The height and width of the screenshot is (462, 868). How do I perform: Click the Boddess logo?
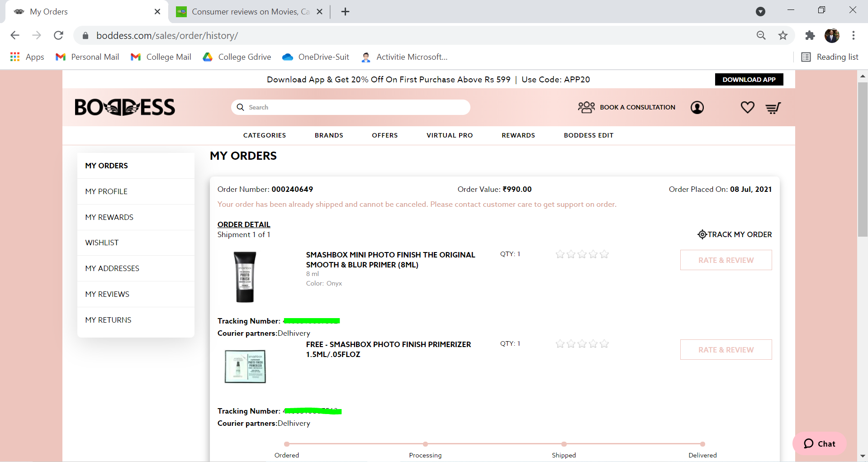tap(125, 107)
